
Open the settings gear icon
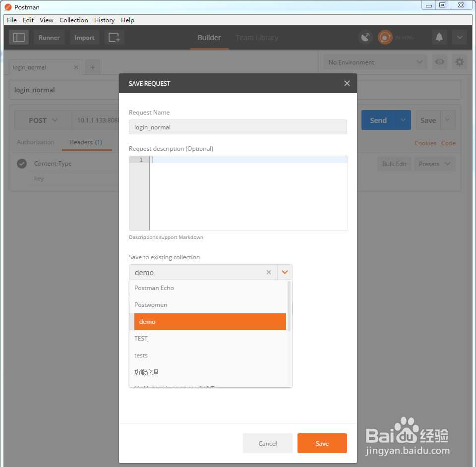tap(460, 62)
